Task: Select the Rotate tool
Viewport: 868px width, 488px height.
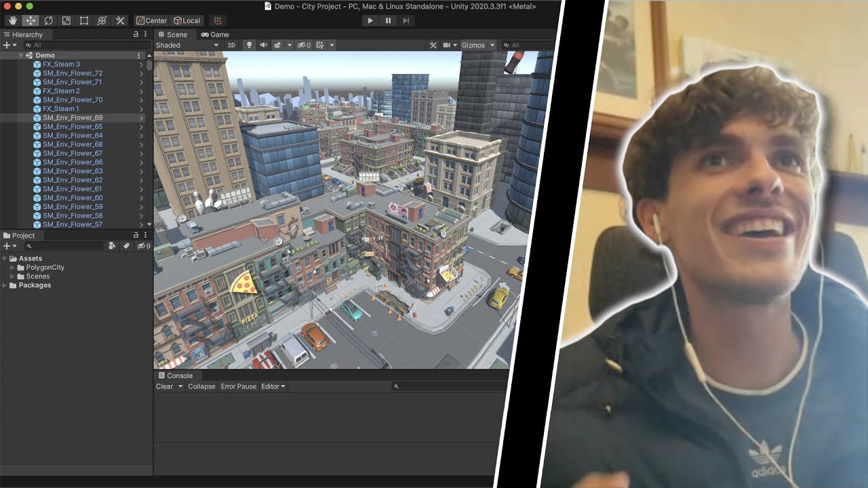Action: 48,20
